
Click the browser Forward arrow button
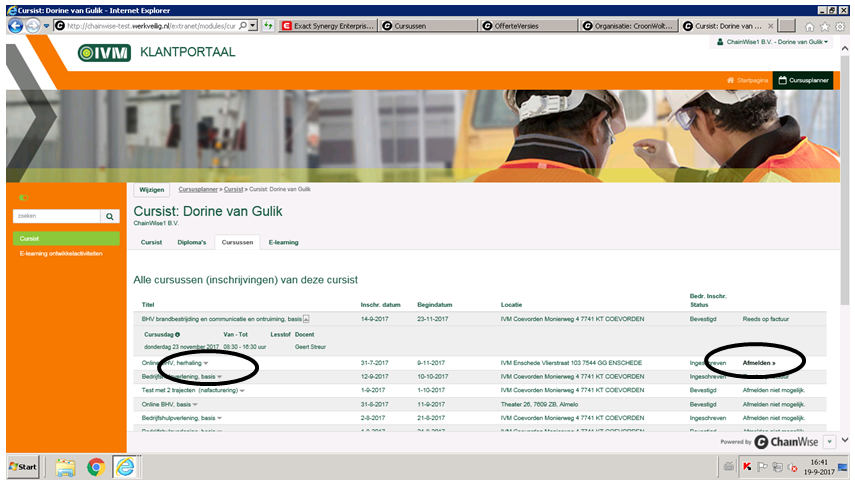pos(33,26)
